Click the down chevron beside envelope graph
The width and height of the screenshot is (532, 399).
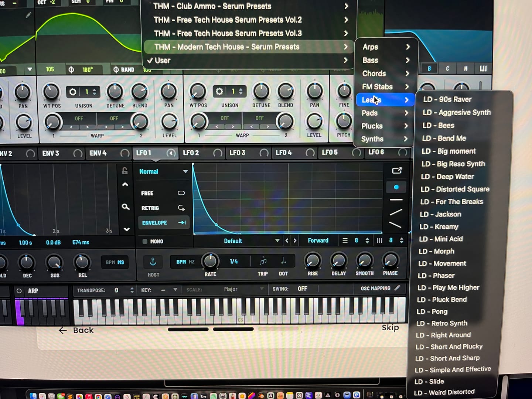coord(127,229)
